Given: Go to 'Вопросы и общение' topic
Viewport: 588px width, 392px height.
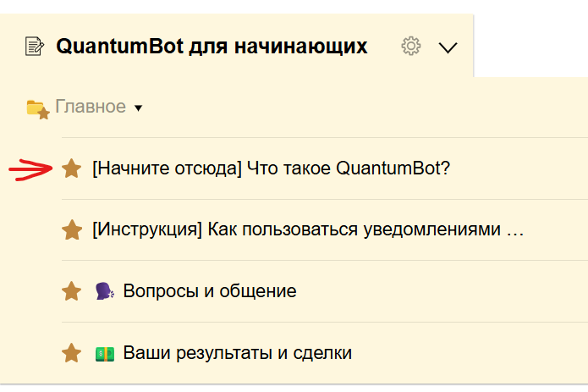Looking at the screenshot, I should [x=210, y=291].
